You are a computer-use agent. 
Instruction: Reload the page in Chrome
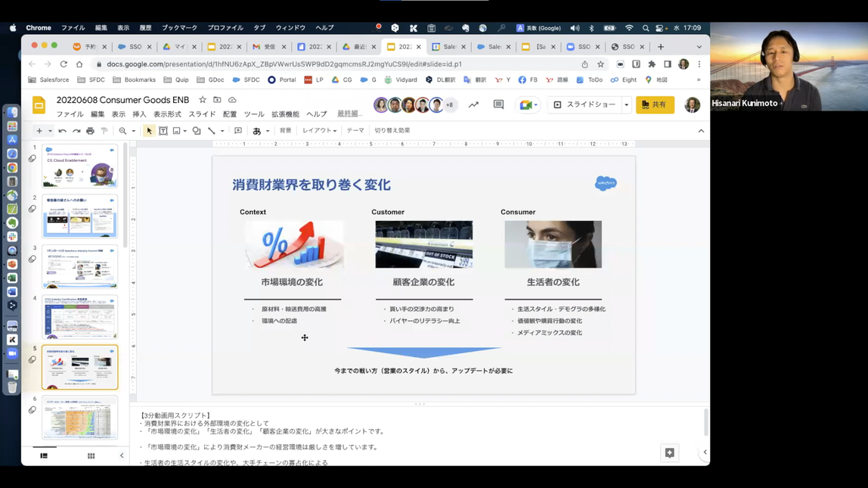[x=64, y=64]
